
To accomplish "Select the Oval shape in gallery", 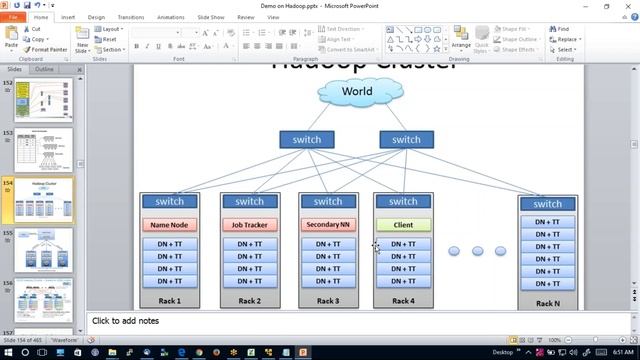I will click(x=427, y=30).
